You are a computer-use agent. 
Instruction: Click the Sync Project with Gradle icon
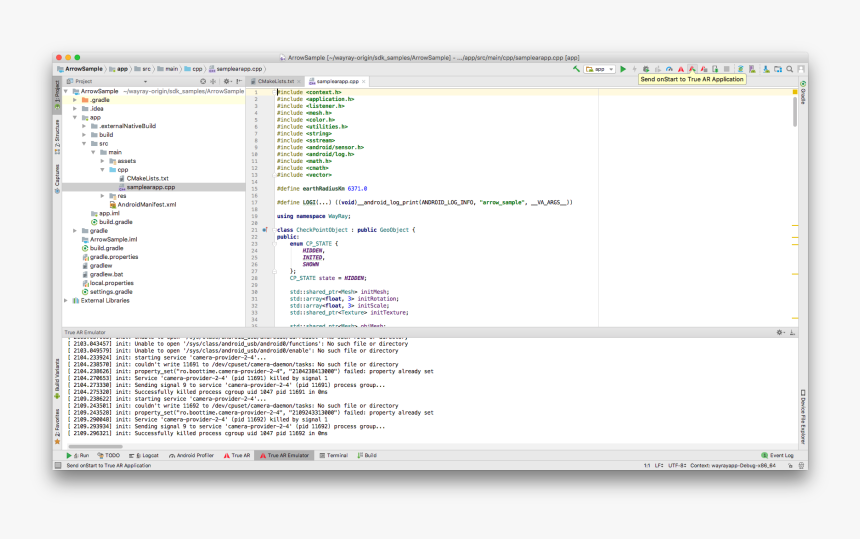(x=740, y=69)
